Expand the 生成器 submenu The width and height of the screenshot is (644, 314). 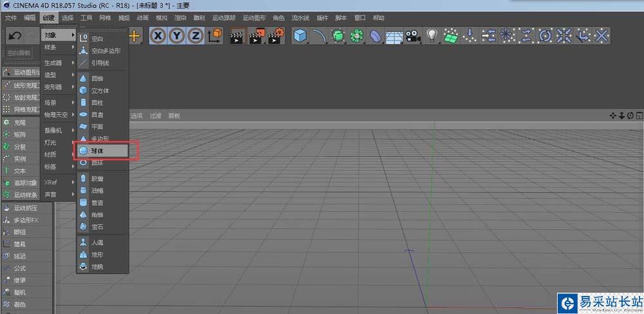pos(59,63)
